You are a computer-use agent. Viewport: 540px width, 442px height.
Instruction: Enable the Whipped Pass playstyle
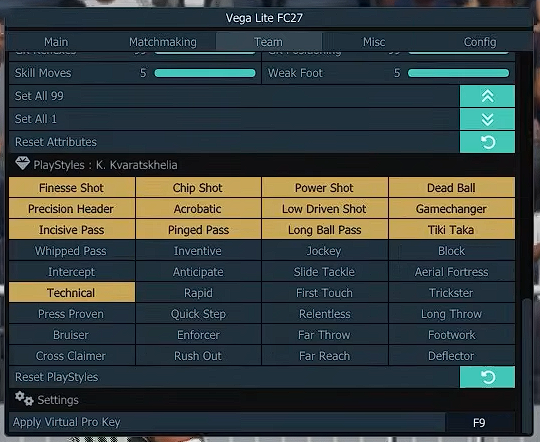72,251
